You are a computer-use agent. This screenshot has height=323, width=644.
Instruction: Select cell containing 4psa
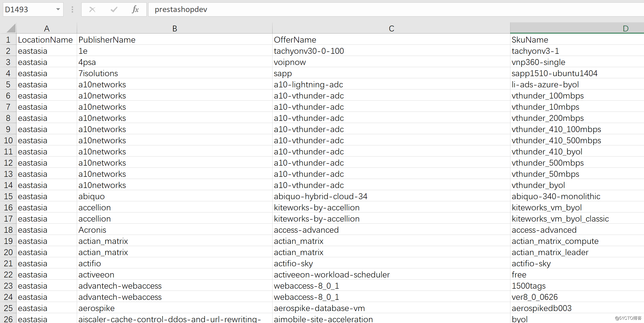175,62
